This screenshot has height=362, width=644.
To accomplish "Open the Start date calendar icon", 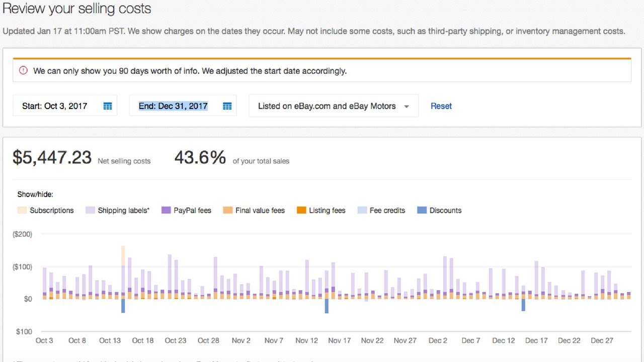I will click(107, 106).
